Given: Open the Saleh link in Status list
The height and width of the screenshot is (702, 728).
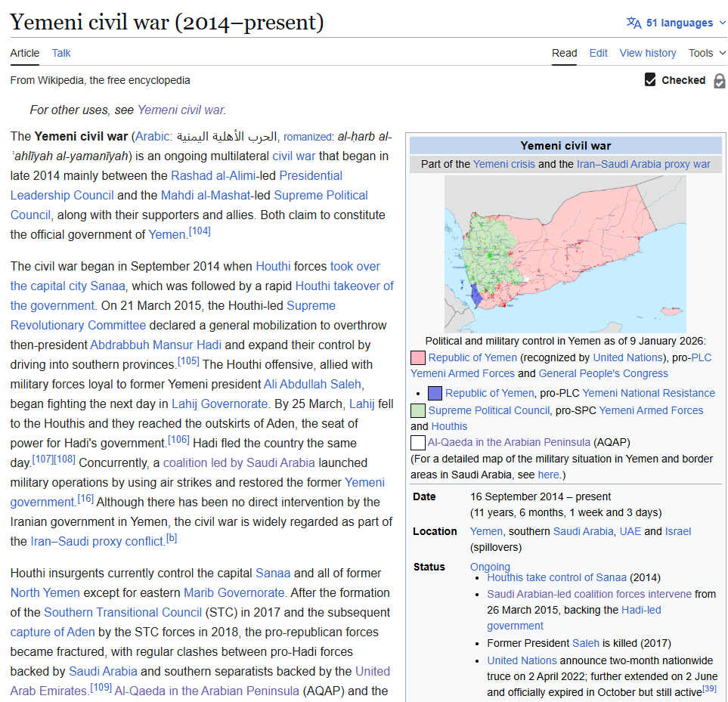Looking at the screenshot, I should point(585,643).
